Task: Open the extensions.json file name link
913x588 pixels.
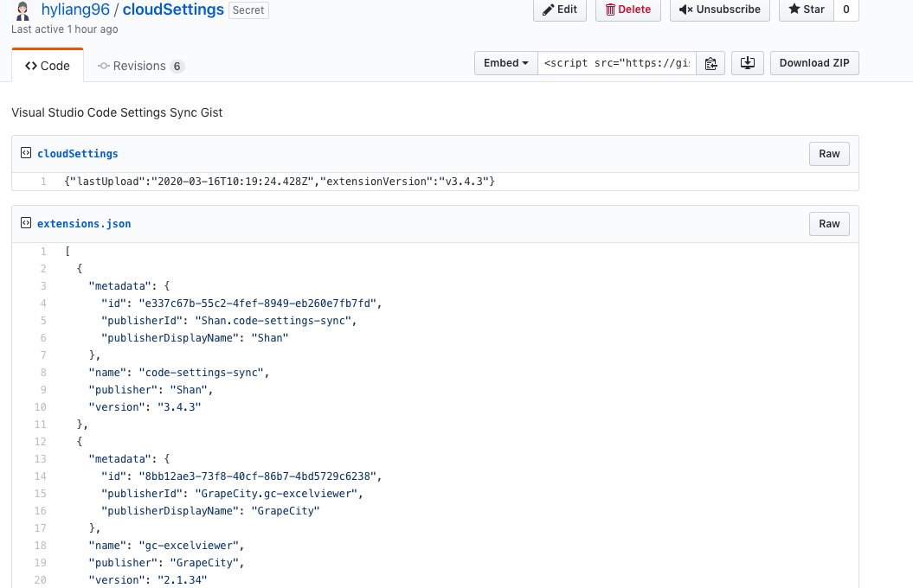Action: (x=84, y=224)
